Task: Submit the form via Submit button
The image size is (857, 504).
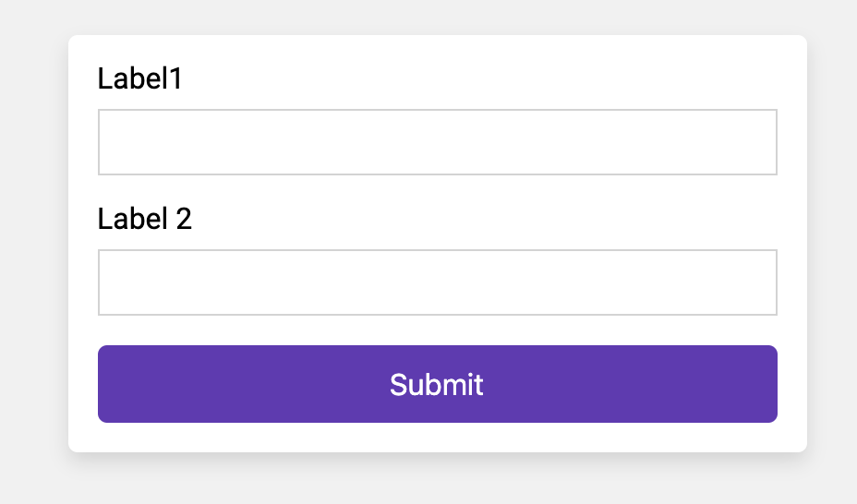Action: (x=437, y=384)
